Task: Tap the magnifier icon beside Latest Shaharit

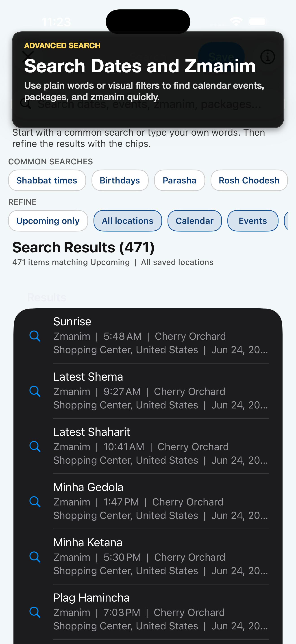Action: point(35,446)
